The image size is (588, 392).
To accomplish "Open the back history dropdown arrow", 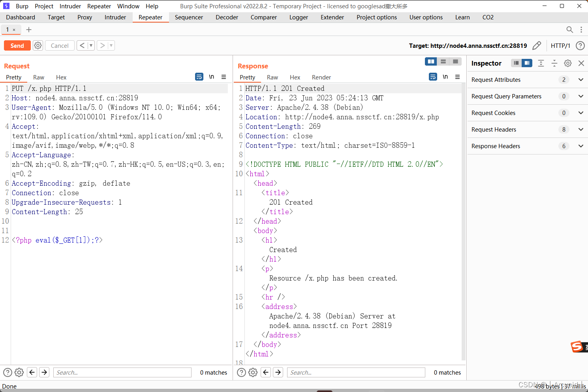I will click(91, 45).
